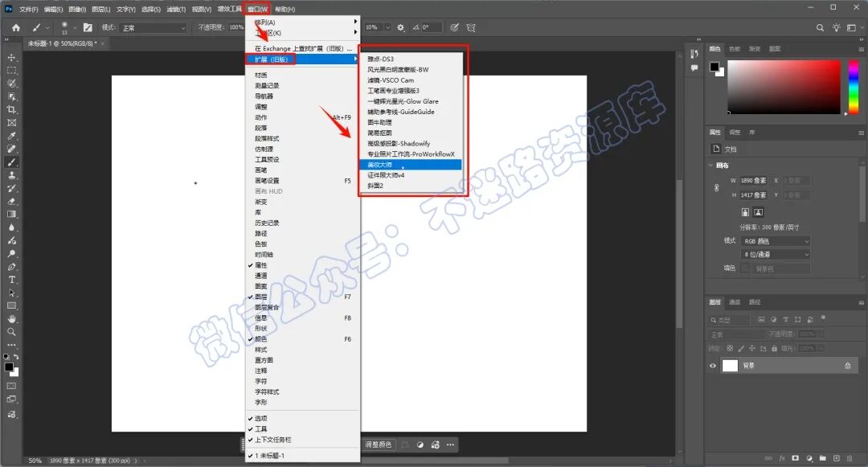868x467 pixels.
Task: Open the 模式 正常 blend dropdown in options bar
Action: pyautogui.click(x=154, y=27)
